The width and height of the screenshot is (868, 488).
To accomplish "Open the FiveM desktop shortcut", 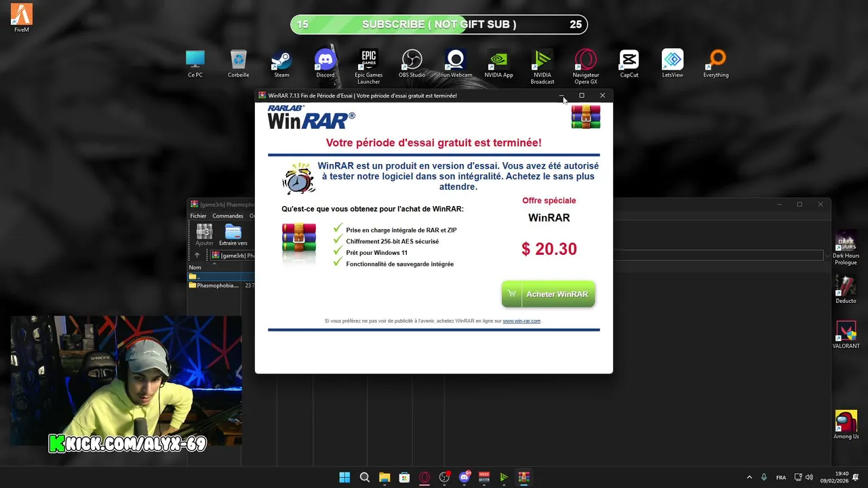I will [x=22, y=18].
